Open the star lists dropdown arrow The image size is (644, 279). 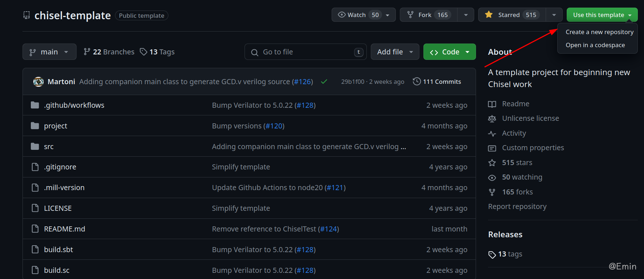click(x=554, y=15)
